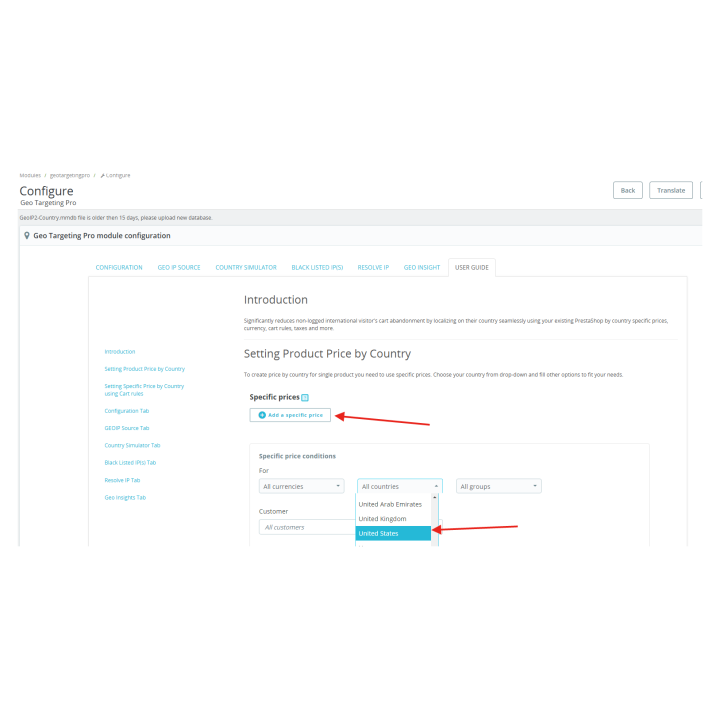
Task: Open the All groups dropdown
Action: point(499,486)
